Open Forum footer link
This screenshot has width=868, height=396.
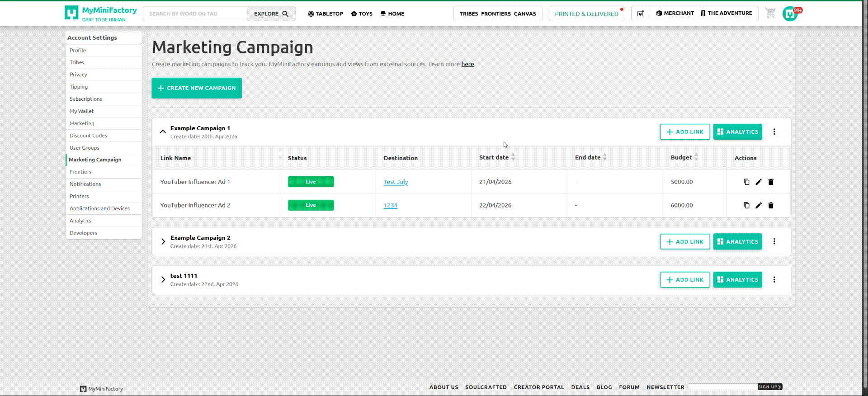pos(629,387)
